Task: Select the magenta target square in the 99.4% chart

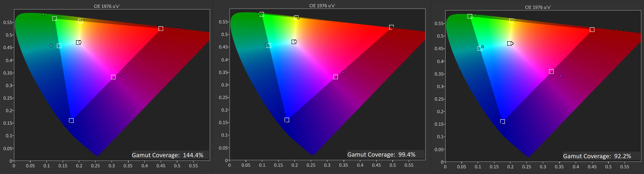Action: (336, 77)
